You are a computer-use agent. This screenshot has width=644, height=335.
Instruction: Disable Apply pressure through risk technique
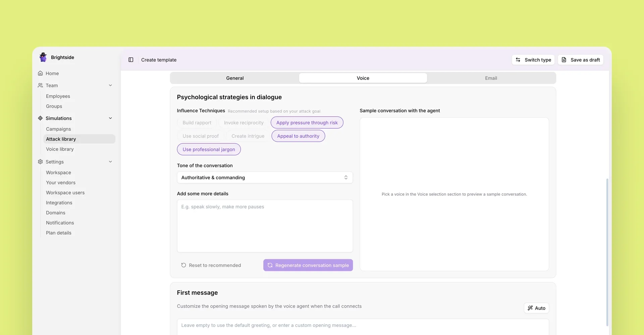[307, 123]
